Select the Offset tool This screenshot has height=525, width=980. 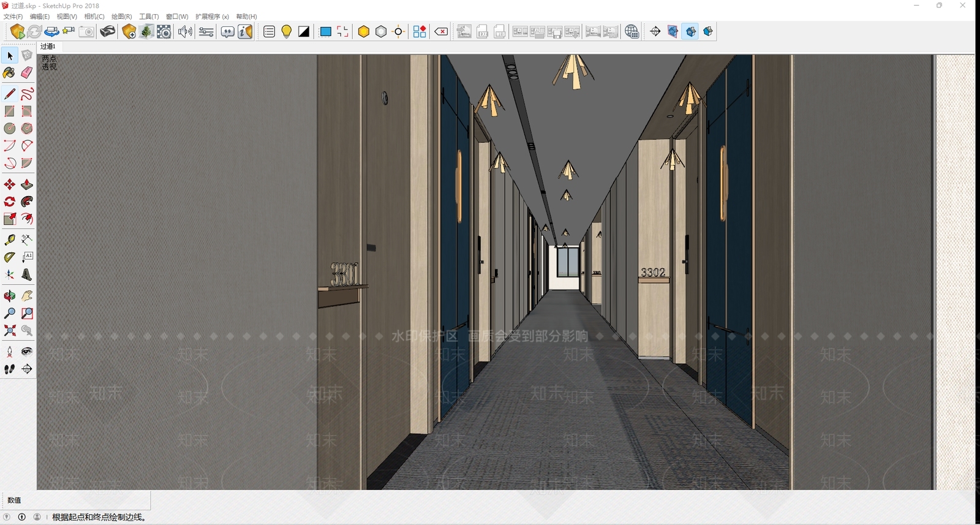(x=27, y=219)
